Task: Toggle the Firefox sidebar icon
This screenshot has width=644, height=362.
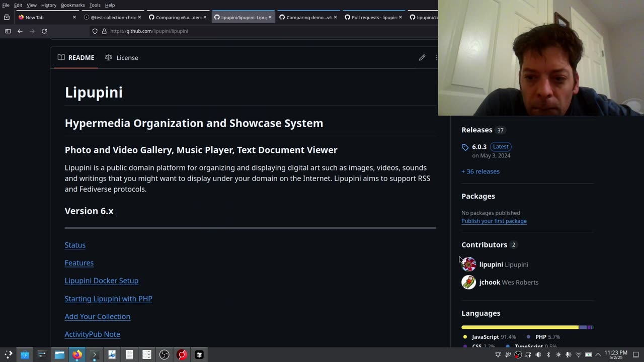Action: tap(8, 31)
